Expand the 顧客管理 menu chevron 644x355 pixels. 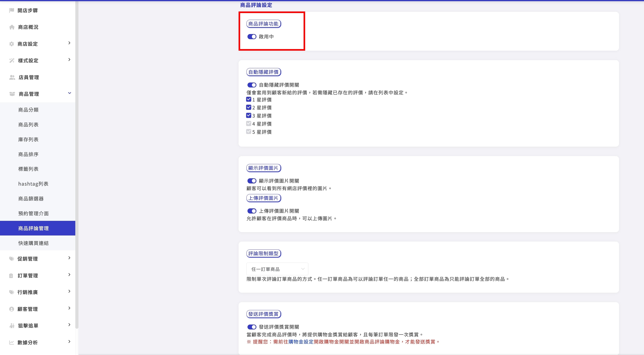[69, 308]
